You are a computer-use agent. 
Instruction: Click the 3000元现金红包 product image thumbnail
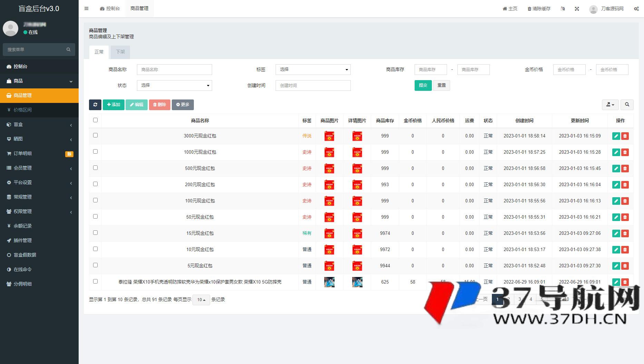(x=329, y=136)
